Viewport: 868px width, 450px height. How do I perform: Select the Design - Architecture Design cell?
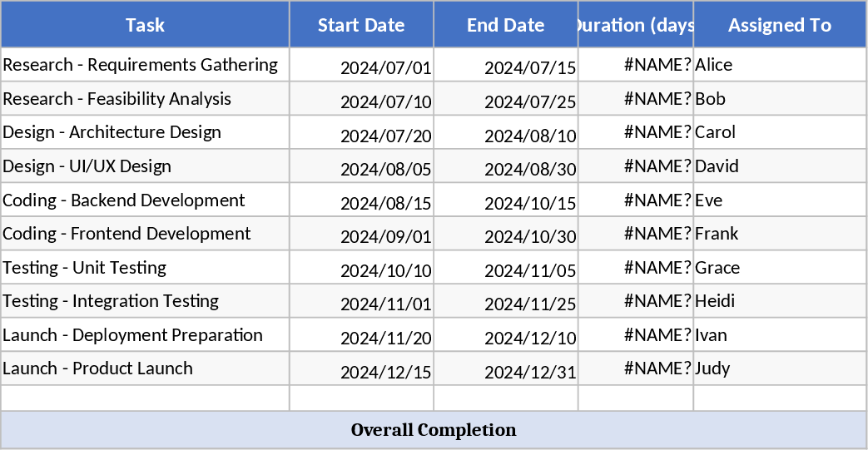(x=145, y=132)
